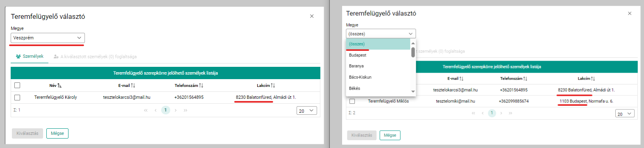Open right page size dropdown showing 20
The height and width of the screenshot is (148, 644).
[x=625, y=114]
